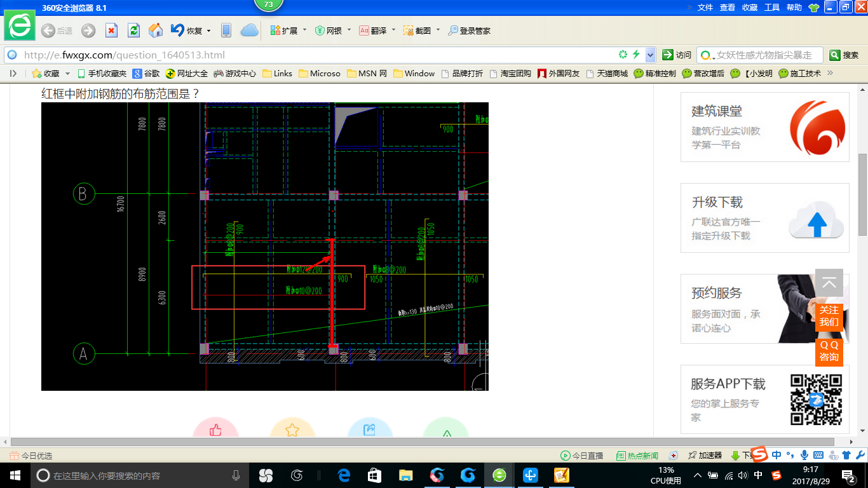Click the 截图 screenshot button
Screen dimensions: 868x488
point(417,30)
